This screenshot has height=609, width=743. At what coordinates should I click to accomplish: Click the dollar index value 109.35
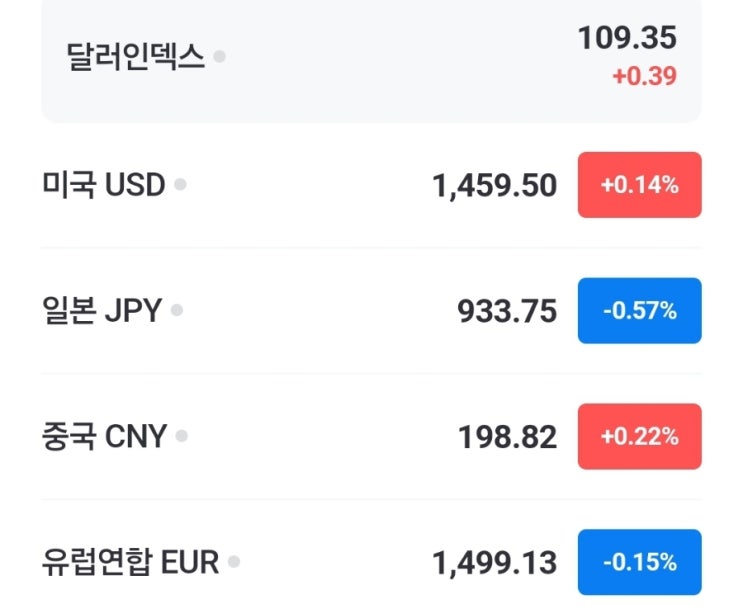coord(627,38)
